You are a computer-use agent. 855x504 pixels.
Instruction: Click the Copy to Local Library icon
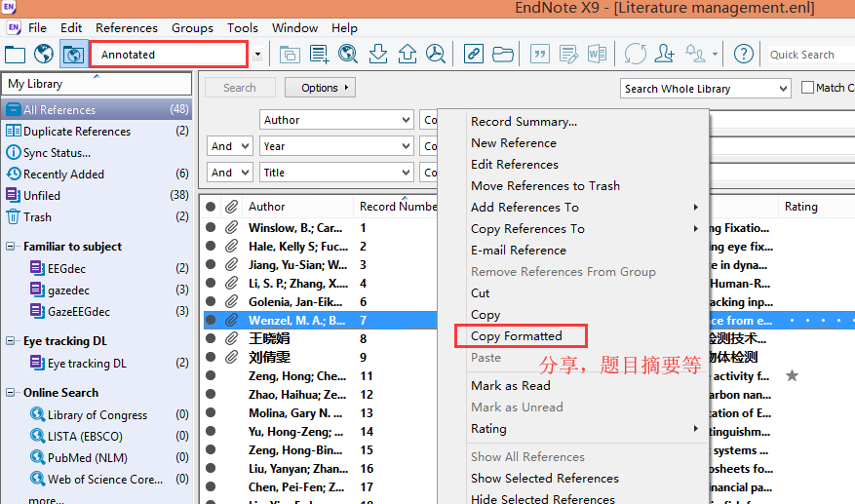click(290, 55)
